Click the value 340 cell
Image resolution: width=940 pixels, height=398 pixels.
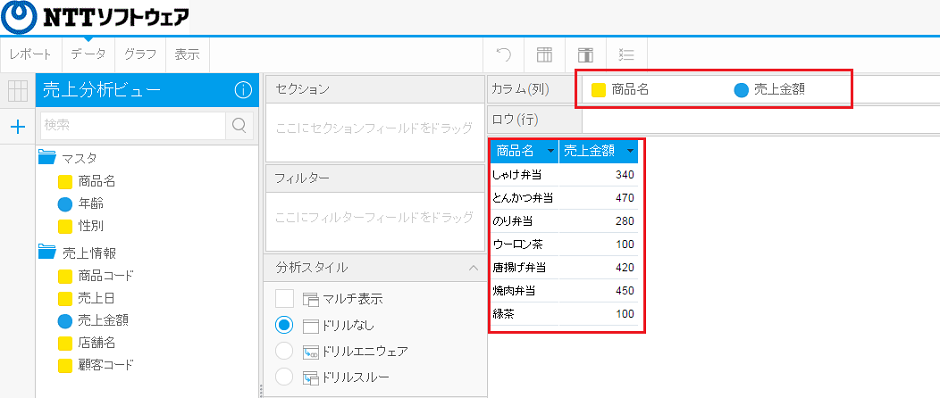598,175
